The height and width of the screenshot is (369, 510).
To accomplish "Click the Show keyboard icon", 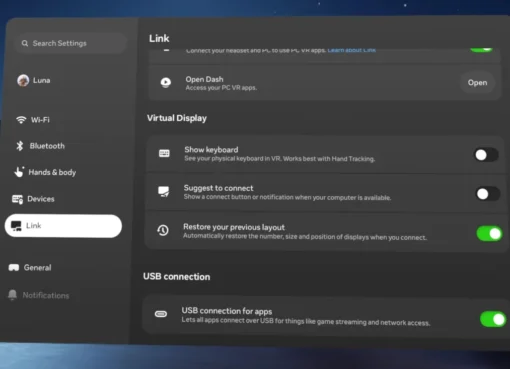I will coord(164,153).
